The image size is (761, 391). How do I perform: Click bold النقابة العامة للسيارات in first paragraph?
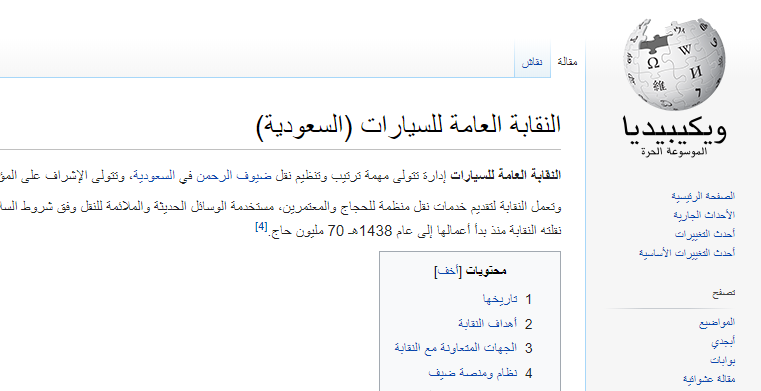pyautogui.click(x=506, y=175)
